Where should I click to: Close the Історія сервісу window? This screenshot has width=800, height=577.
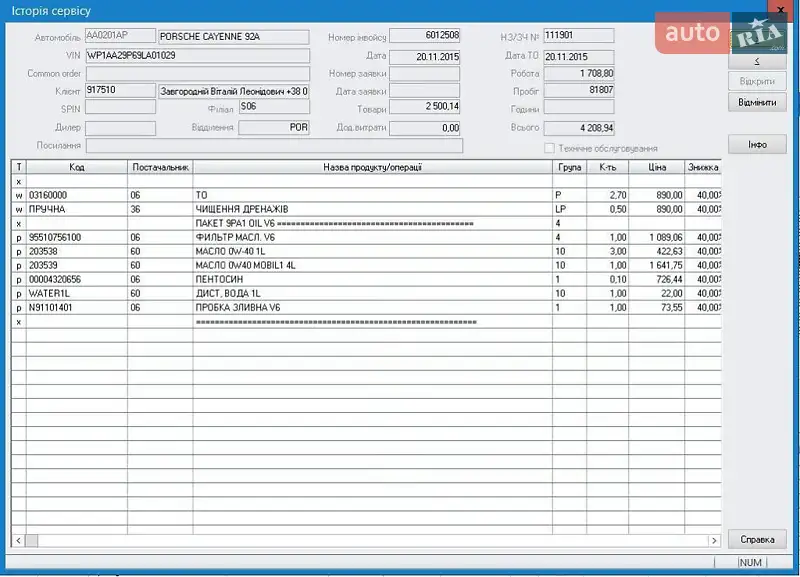[x=779, y=10]
